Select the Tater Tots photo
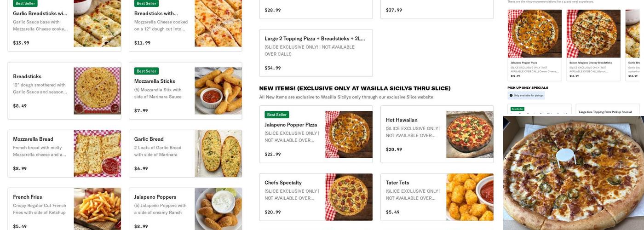This screenshot has height=230, width=644. pos(470,197)
